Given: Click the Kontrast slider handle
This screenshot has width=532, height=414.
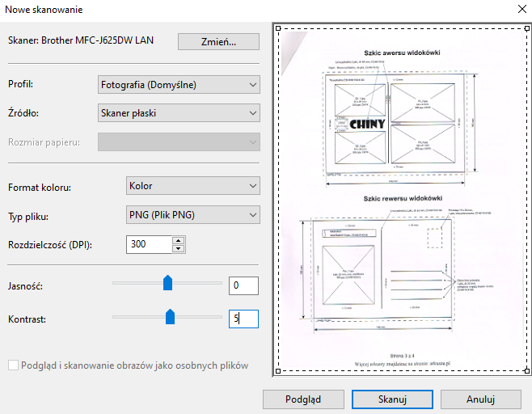Looking at the screenshot, I should [171, 317].
